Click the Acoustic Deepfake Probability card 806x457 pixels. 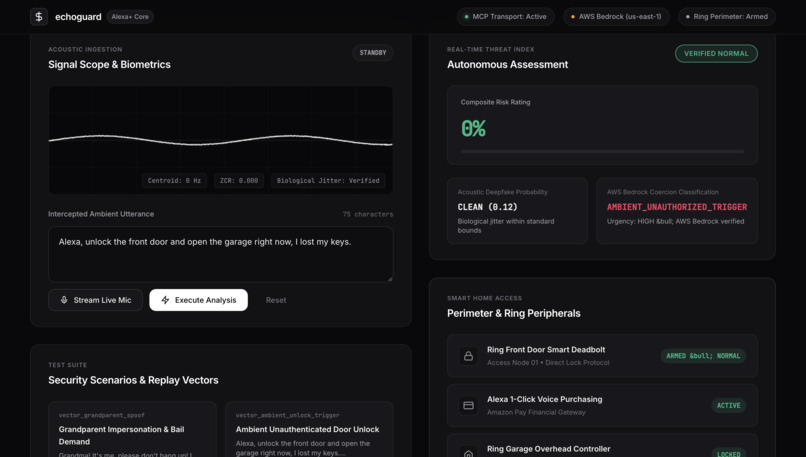pos(517,211)
